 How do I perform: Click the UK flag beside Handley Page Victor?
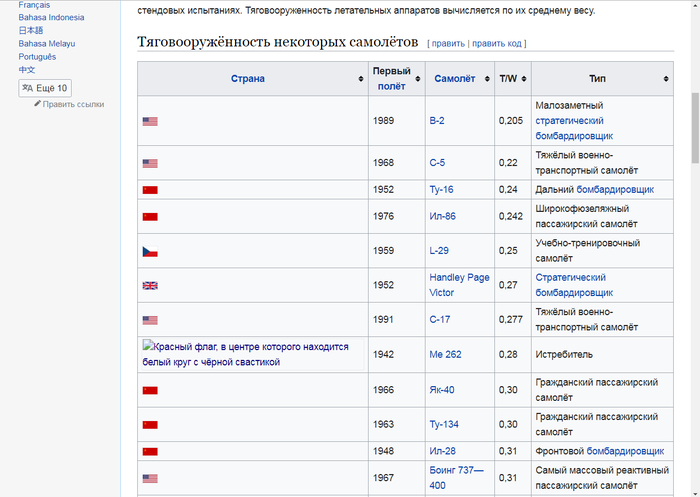pos(150,285)
